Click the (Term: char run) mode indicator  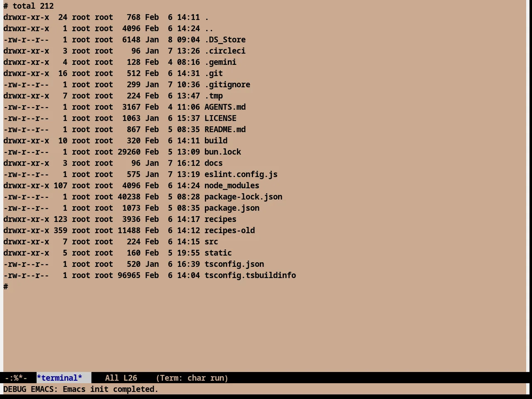point(192,378)
